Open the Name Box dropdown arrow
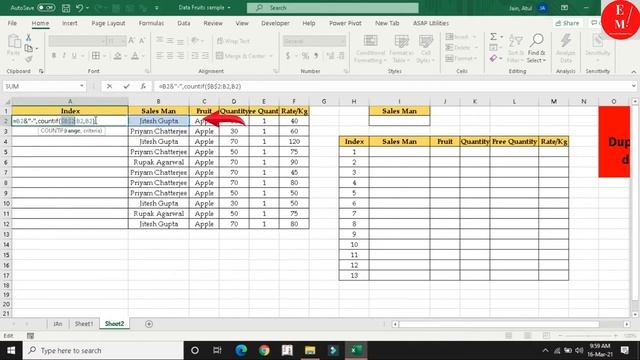 coord(82,86)
